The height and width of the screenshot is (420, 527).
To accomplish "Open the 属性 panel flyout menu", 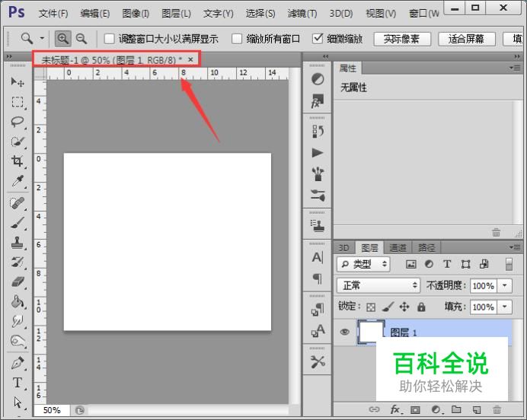I will (x=515, y=68).
